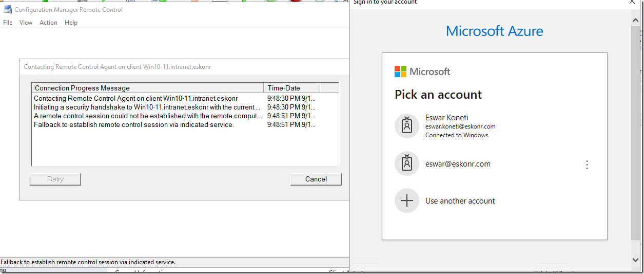Choose the Eswar Koneti account
The width and height of the screenshot is (644, 274).
495,126
